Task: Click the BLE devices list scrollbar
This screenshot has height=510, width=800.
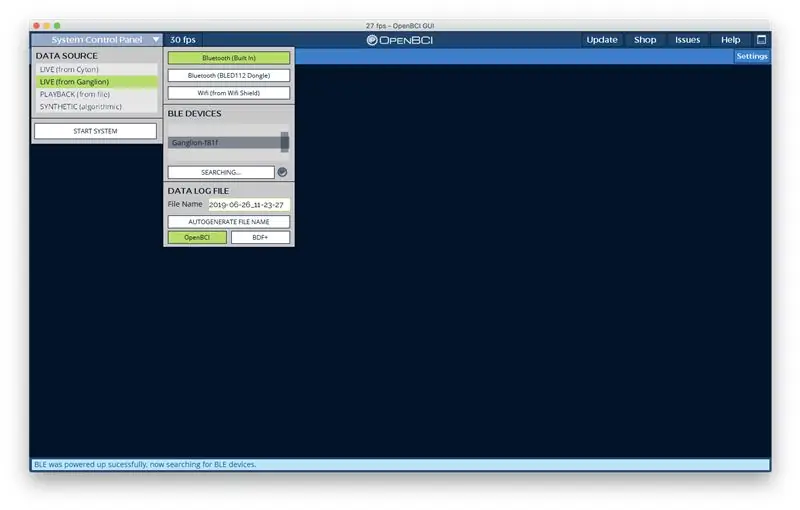Action: point(285,142)
